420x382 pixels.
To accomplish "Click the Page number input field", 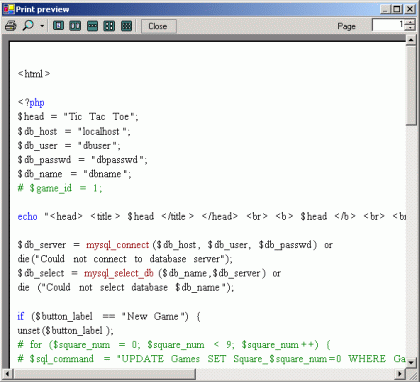I will coord(388,25).
